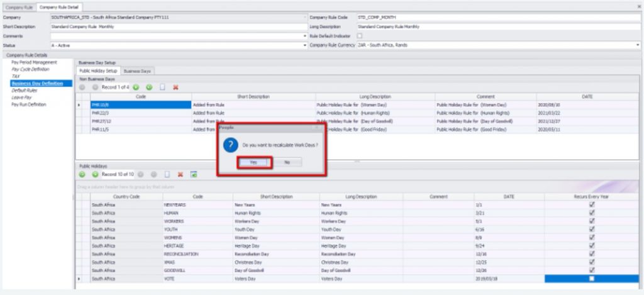The width and height of the screenshot is (644, 295).
Task: Click the NEWYEARS code cell
Action: [x=198, y=204]
